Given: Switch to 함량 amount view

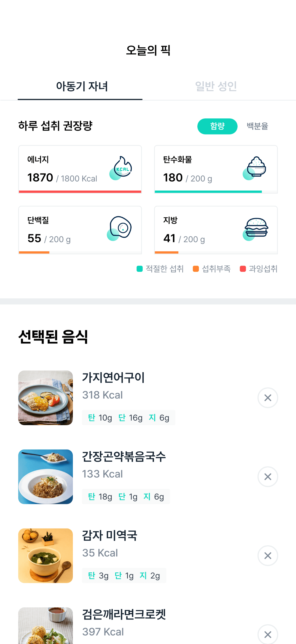Looking at the screenshot, I should 217,126.
